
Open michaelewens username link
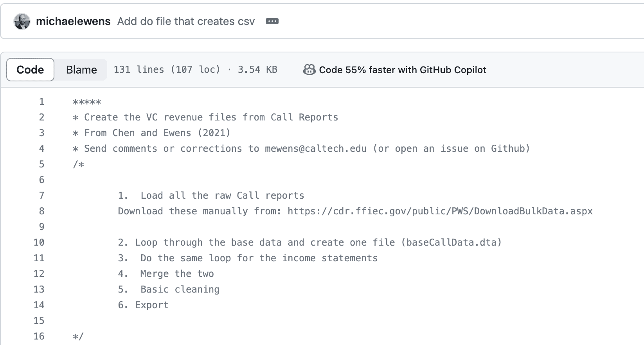click(73, 21)
